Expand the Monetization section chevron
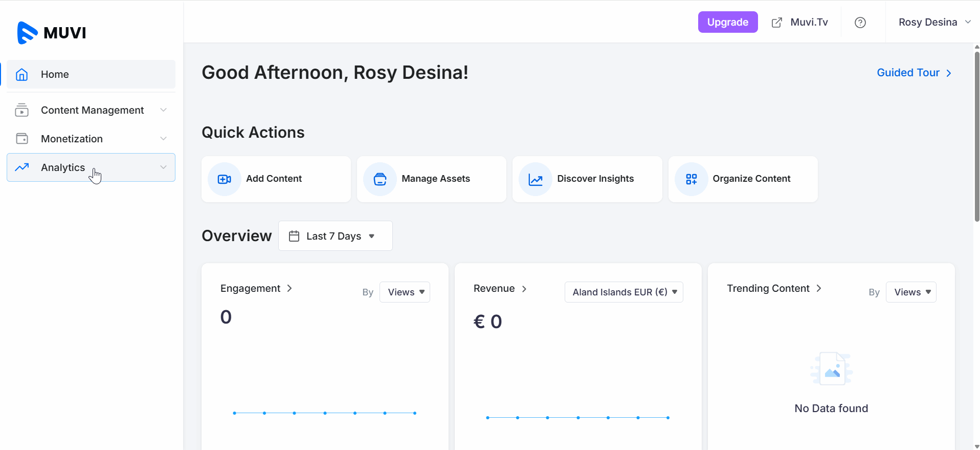This screenshot has width=980, height=450. pyautogui.click(x=163, y=139)
